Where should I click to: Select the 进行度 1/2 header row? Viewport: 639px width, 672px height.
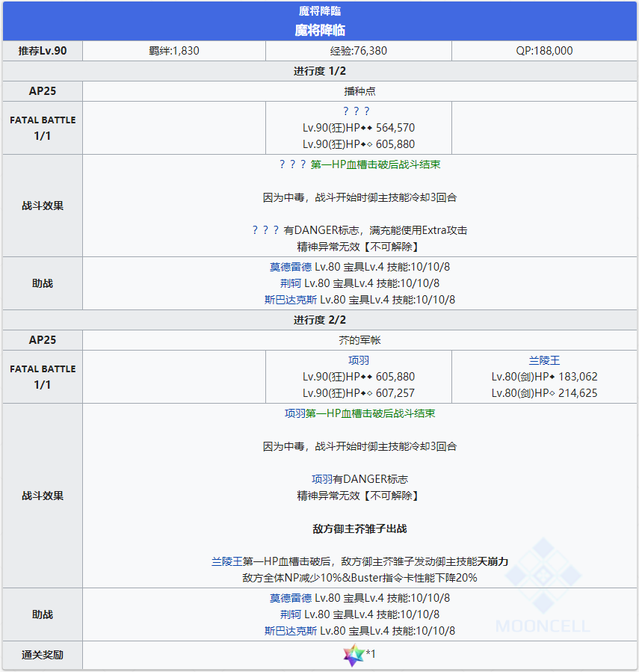tap(320, 71)
